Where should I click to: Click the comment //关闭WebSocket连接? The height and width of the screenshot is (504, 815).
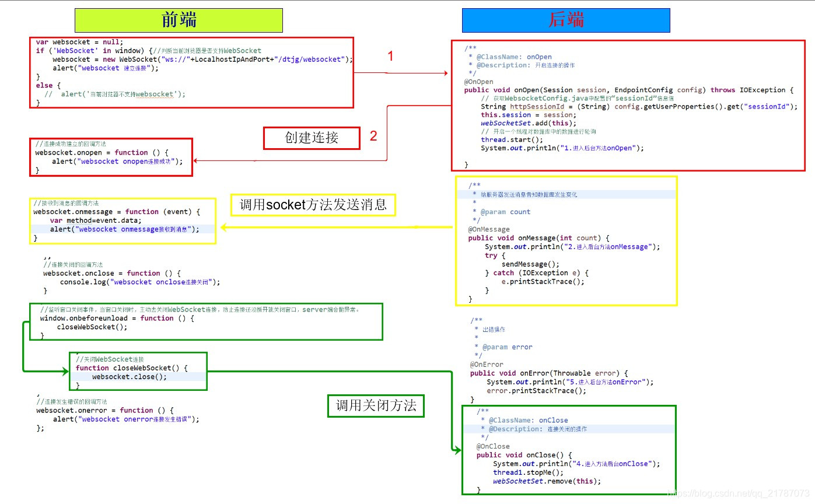[110, 359]
